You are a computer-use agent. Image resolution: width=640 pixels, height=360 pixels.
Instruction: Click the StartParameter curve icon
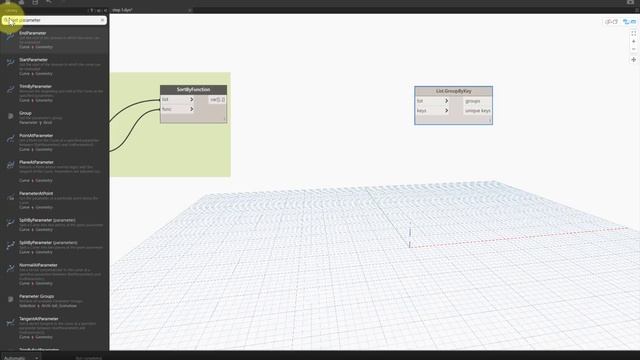[x=10, y=62]
